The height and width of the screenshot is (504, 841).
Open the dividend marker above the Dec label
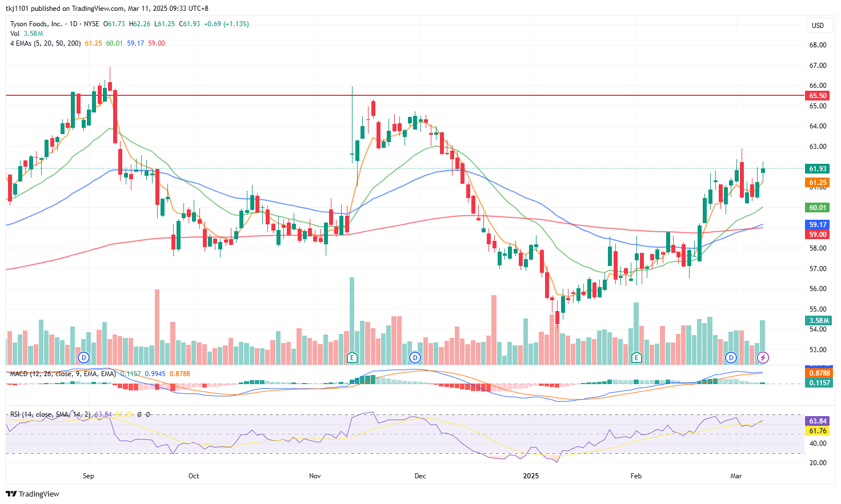(415, 358)
